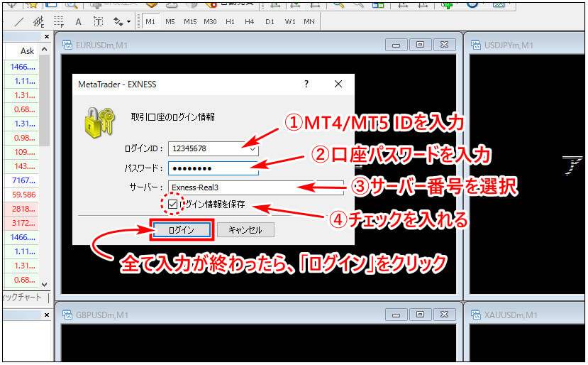Select the text label T tool

(99, 22)
